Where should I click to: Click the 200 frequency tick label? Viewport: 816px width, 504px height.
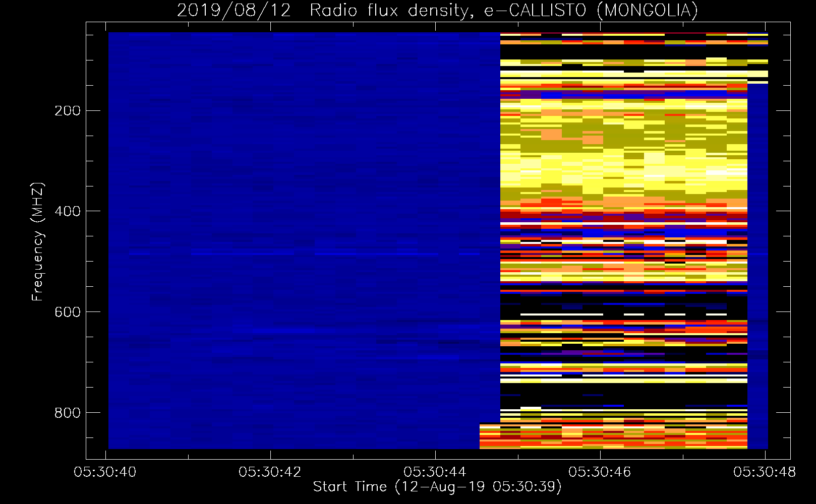coord(68,110)
